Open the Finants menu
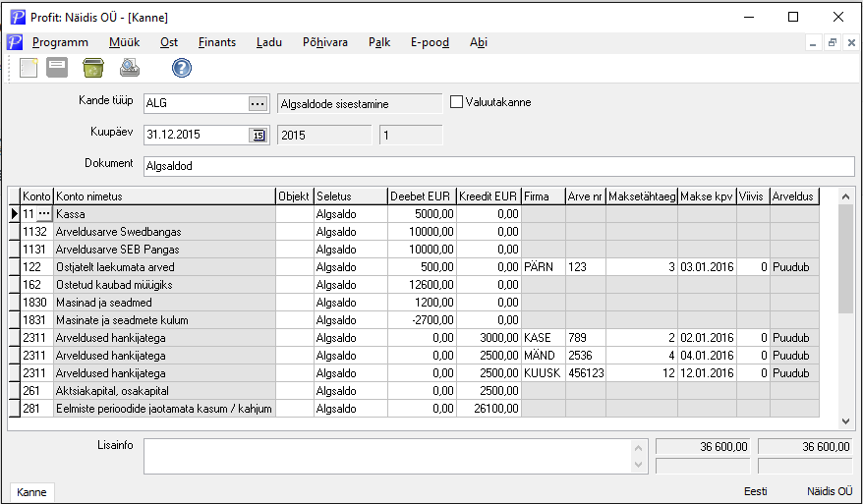863x504 pixels. 217,42
